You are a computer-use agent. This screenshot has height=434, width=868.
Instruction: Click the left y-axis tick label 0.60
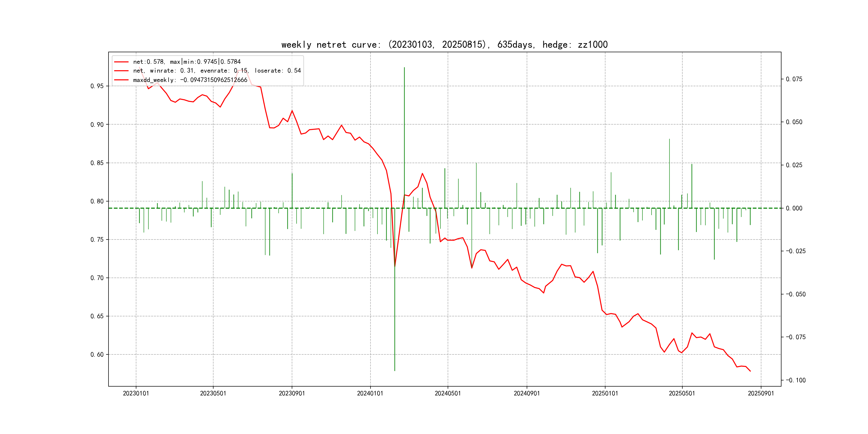point(97,355)
